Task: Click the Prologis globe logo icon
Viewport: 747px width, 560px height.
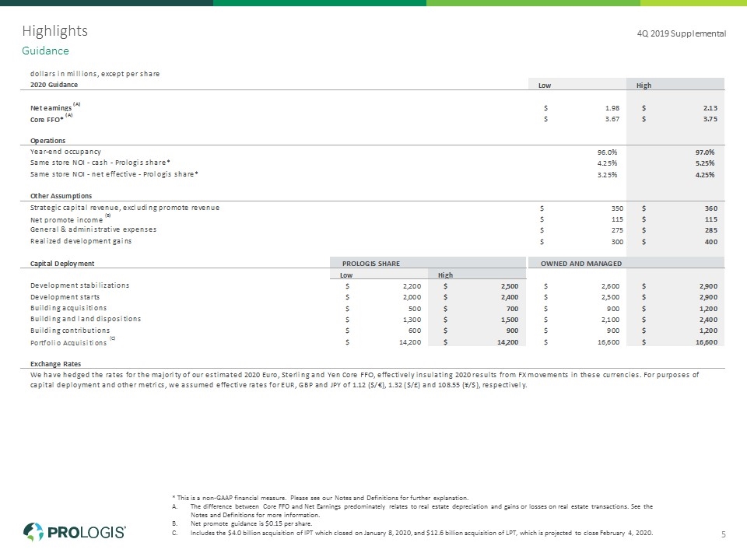Action: pyautogui.click(x=33, y=532)
